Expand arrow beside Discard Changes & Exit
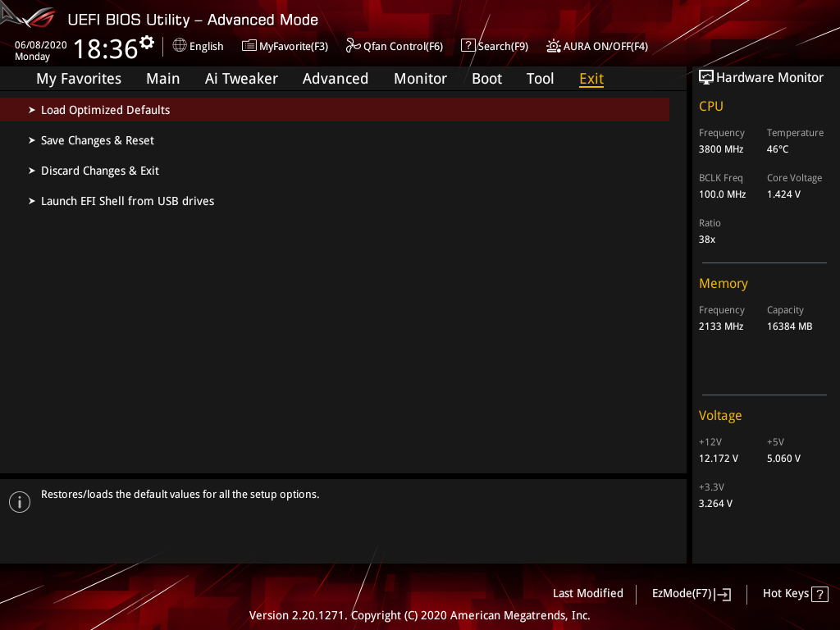The height and width of the screenshot is (630, 840). [x=32, y=171]
